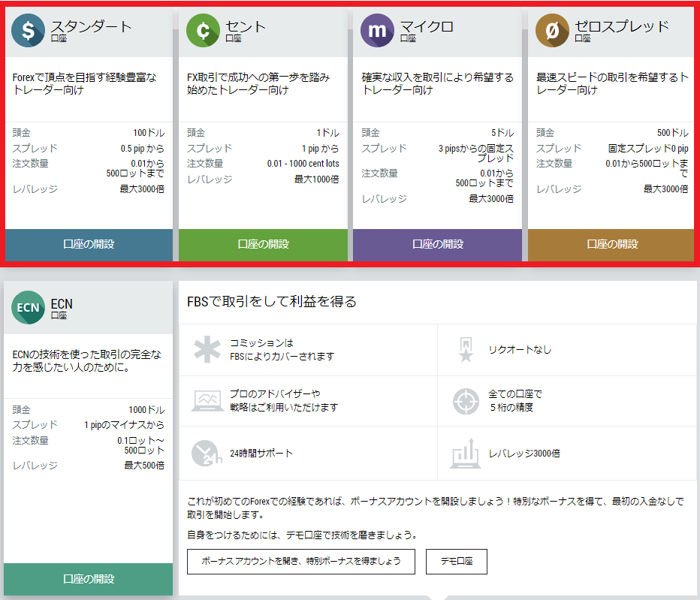Screen dimensions: 700x600
Task: Click the FX取引で成功への第一歩 Cent description
Action: 258,84
